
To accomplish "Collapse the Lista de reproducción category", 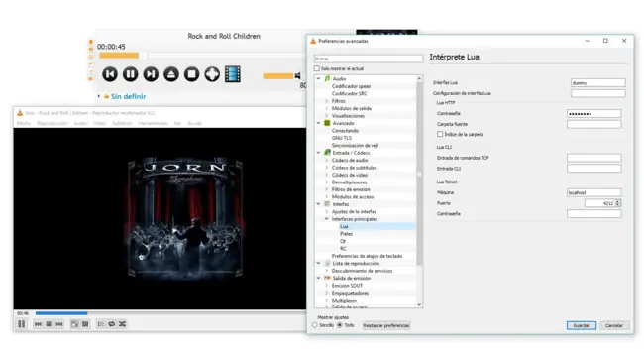I will click(318, 263).
